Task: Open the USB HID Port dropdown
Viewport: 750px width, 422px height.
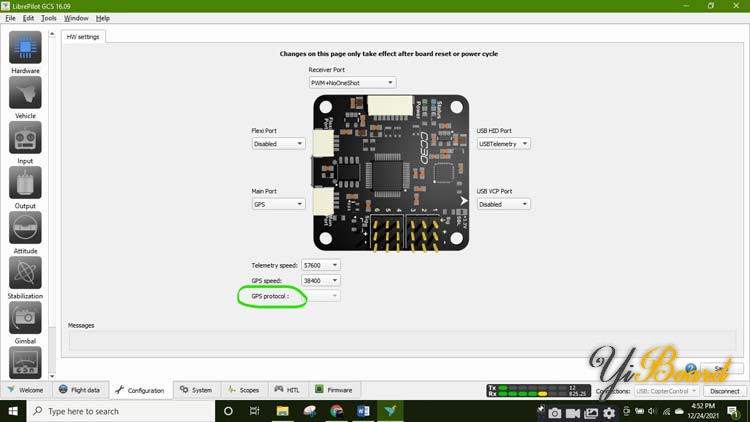Action: pos(504,143)
